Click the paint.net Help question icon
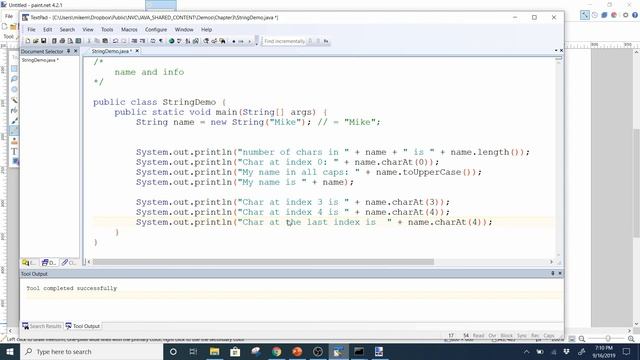Screen dimensions: 640x360 [635, 15]
